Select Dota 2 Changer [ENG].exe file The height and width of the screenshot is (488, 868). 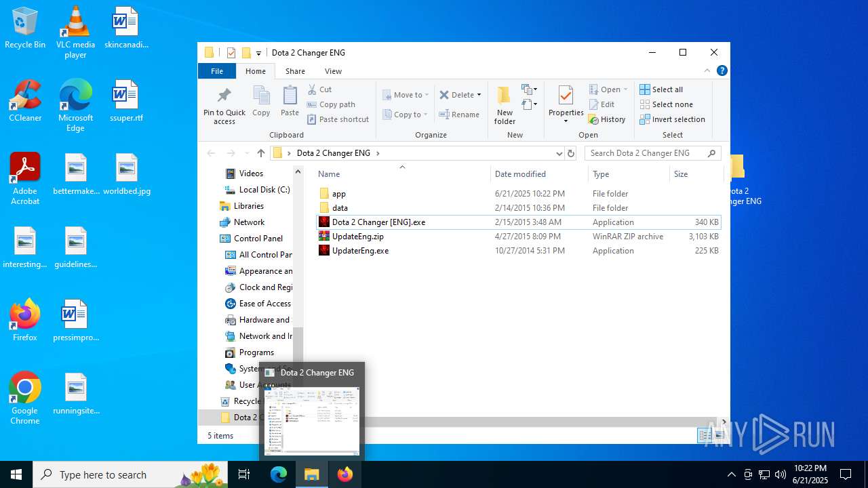point(519,222)
